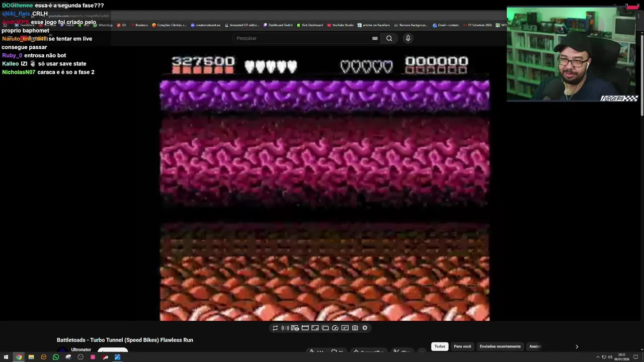The height and width of the screenshot is (362, 644).
Task: Click the YouTube search magnifier button
Action: (389, 38)
